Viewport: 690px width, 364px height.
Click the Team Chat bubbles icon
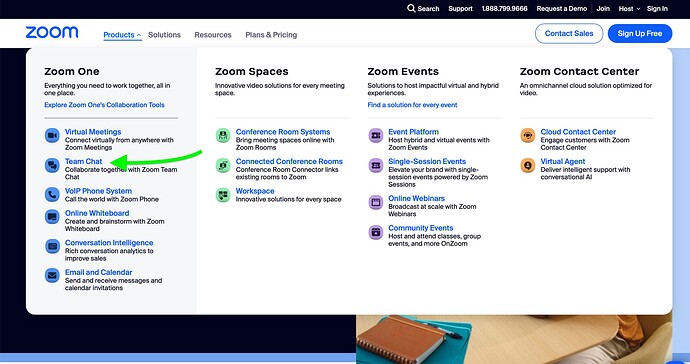click(52, 165)
